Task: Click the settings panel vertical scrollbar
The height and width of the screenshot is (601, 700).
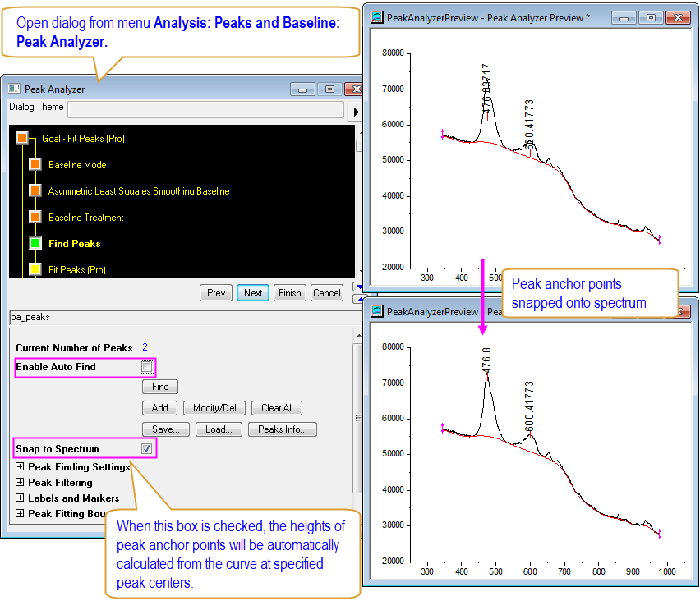Action: pyautogui.click(x=357, y=418)
